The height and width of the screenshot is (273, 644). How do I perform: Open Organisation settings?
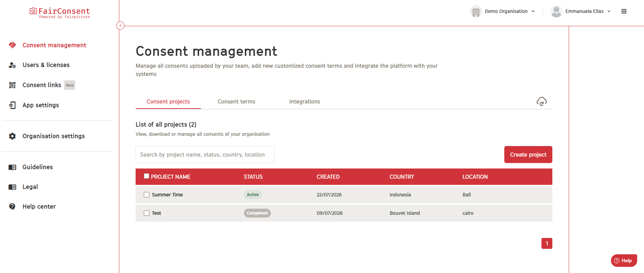click(x=53, y=136)
